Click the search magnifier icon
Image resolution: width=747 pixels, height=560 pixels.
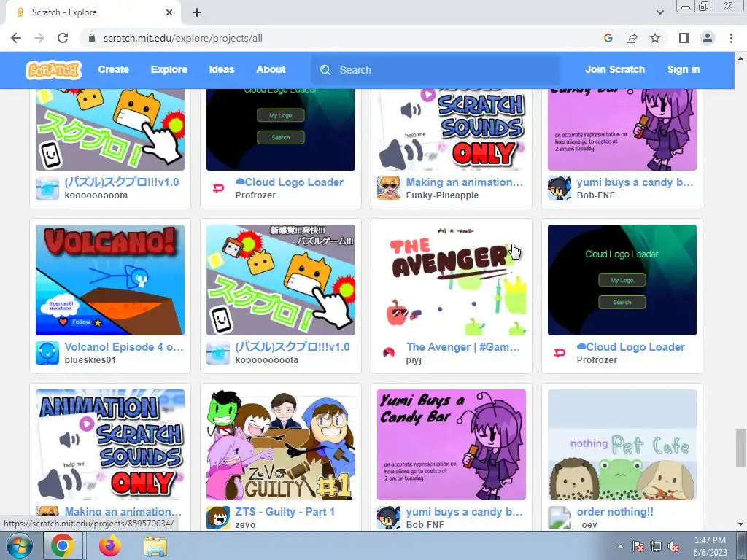coord(325,70)
